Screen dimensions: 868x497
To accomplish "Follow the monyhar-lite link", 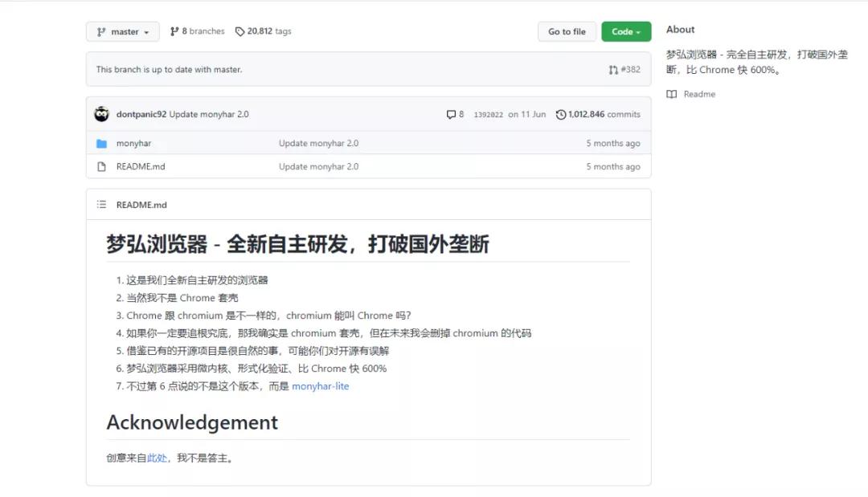I will [x=322, y=386].
